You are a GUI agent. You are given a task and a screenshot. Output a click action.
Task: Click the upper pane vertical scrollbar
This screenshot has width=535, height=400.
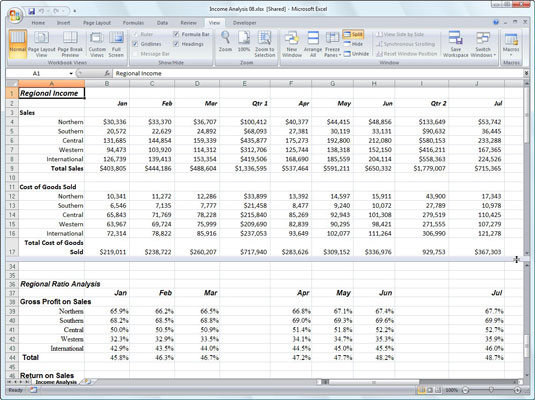(x=526, y=114)
